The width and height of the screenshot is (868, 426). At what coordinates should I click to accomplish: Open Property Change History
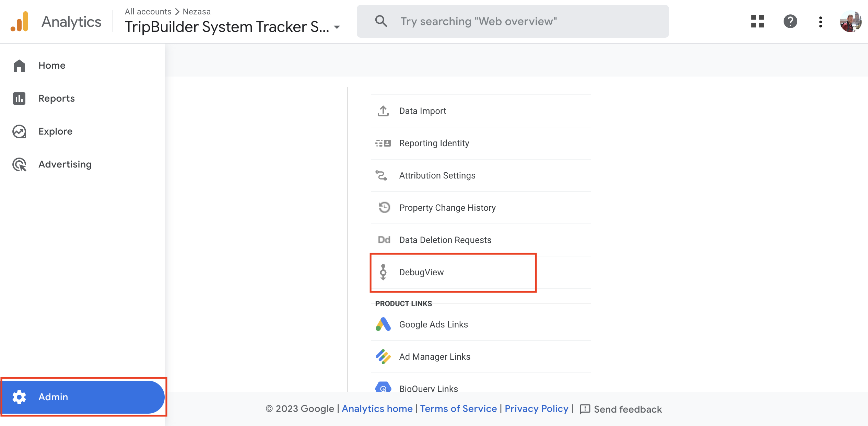[481, 208]
